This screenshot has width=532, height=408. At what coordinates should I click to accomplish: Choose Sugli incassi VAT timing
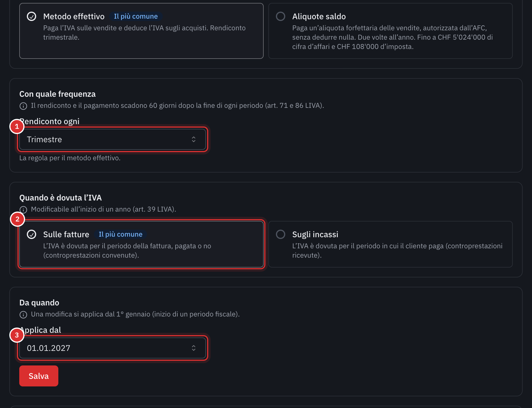pos(390,244)
